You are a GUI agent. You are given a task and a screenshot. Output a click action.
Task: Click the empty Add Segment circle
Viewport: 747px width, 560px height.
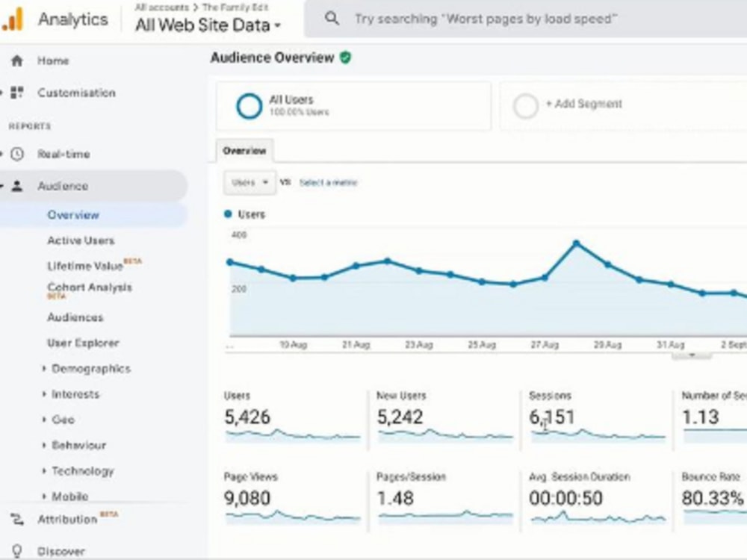click(x=525, y=106)
